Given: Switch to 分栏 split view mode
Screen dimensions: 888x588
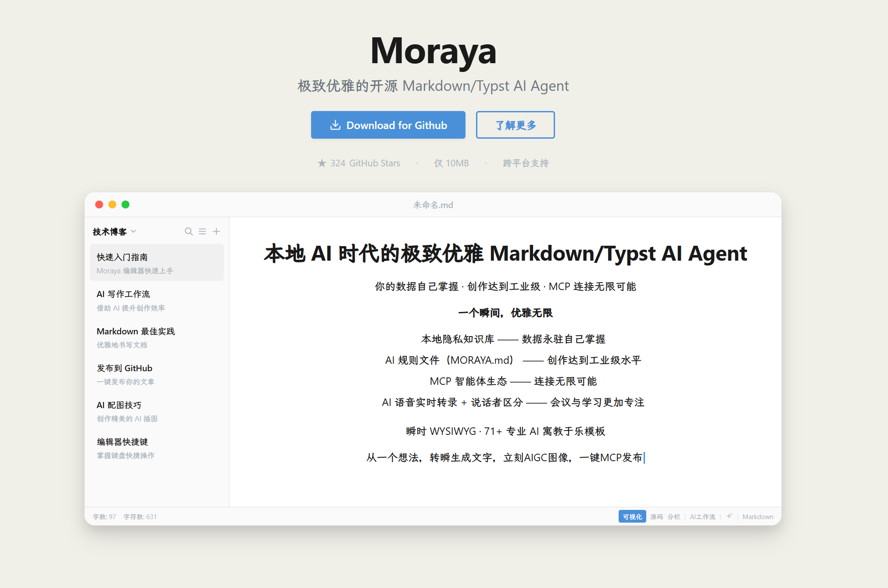Looking at the screenshot, I should pyautogui.click(x=674, y=516).
